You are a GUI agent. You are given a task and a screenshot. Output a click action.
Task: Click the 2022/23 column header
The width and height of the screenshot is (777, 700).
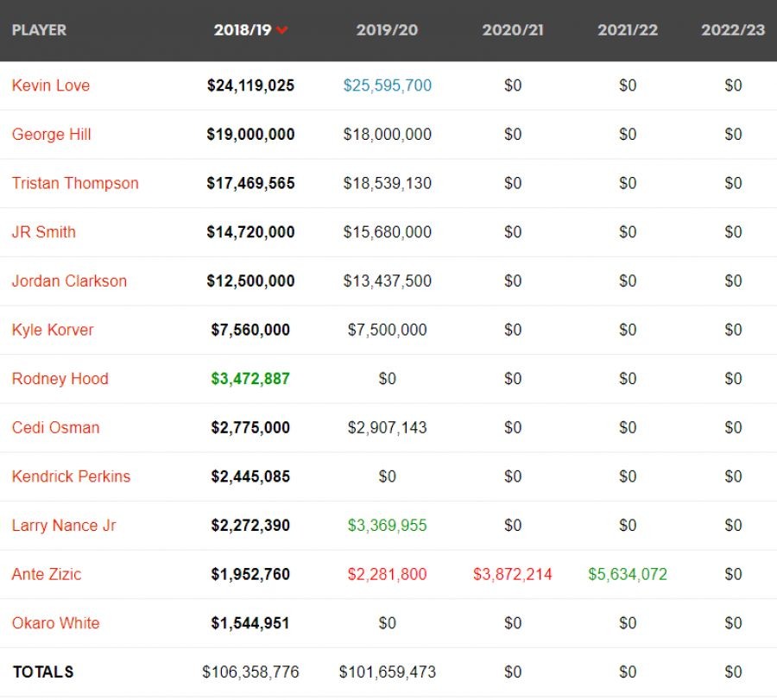(733, 29)
